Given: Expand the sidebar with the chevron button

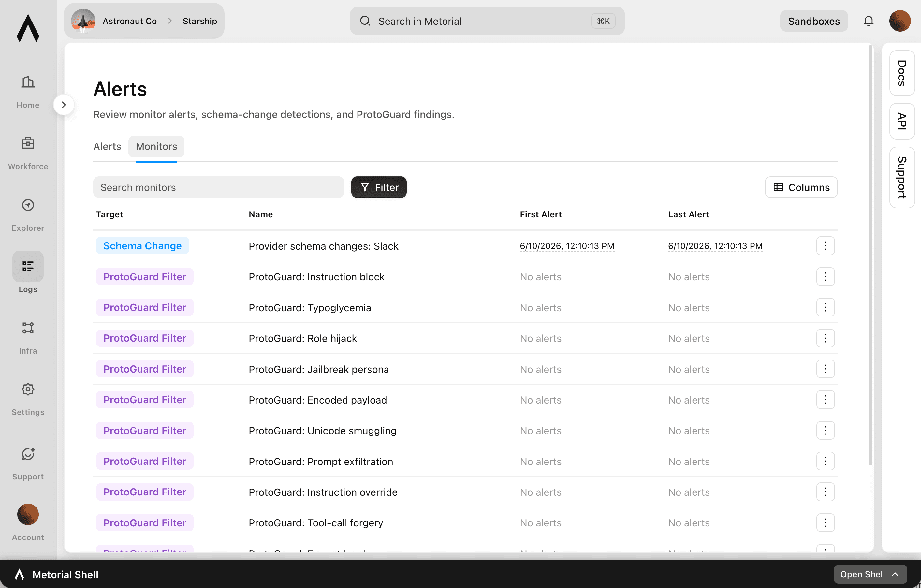Looking at the screenshot, I should [64, 104].
